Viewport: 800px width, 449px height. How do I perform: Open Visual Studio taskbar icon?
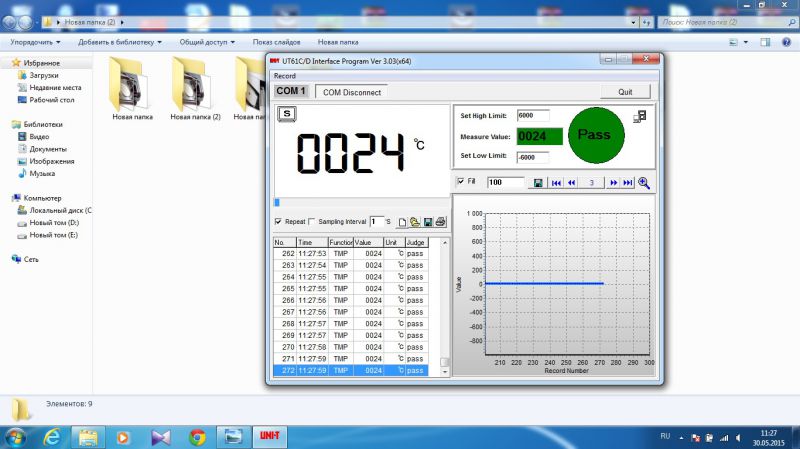click(160, 437)
